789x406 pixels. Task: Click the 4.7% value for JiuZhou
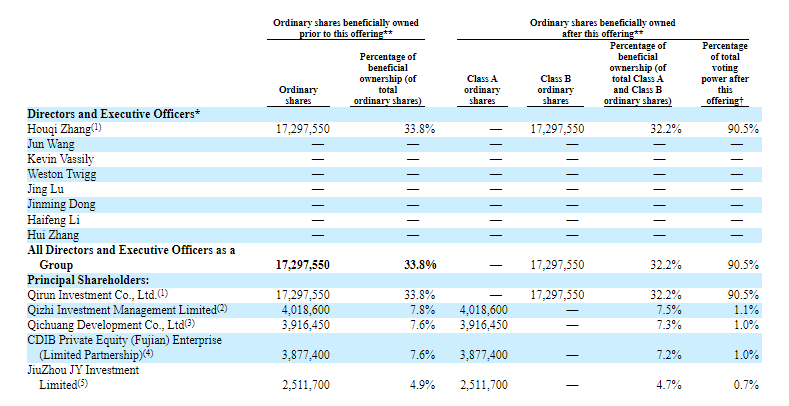pyautogui.click(x=669, y=385)
